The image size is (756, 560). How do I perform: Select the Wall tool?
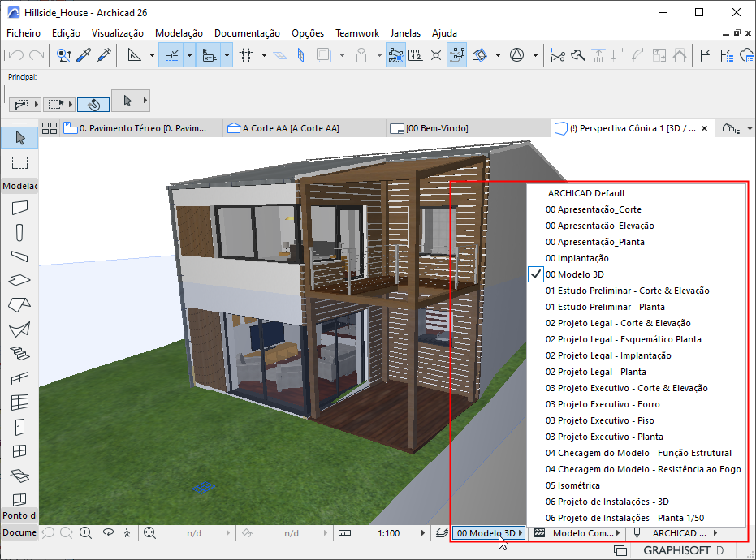click(x=19, y=208)
